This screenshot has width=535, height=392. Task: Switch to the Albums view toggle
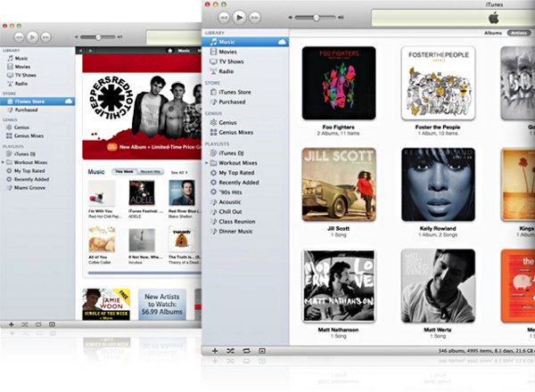point(493,32)
